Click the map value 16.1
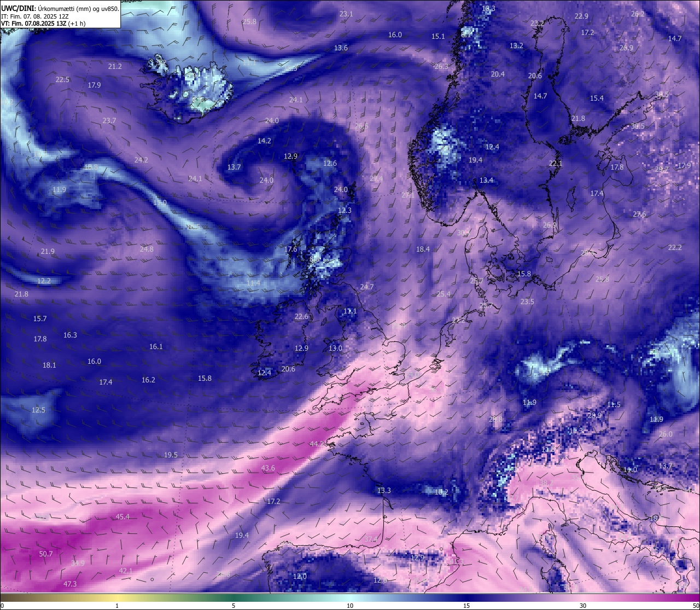700x610 pixels. point(156,346)
